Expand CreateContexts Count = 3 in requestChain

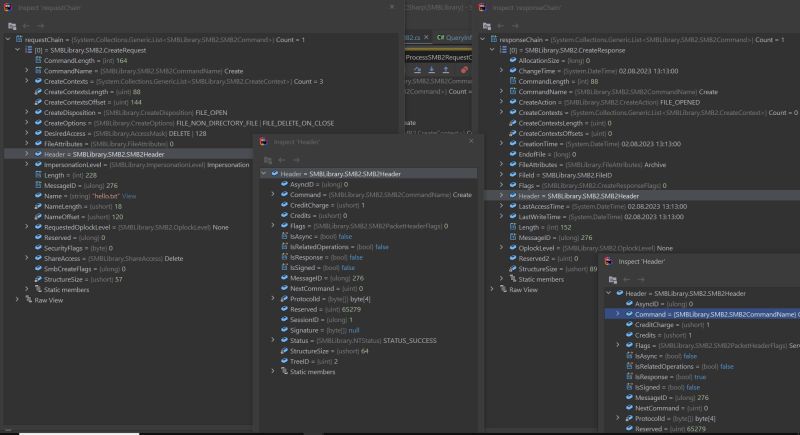pos(27,81)
